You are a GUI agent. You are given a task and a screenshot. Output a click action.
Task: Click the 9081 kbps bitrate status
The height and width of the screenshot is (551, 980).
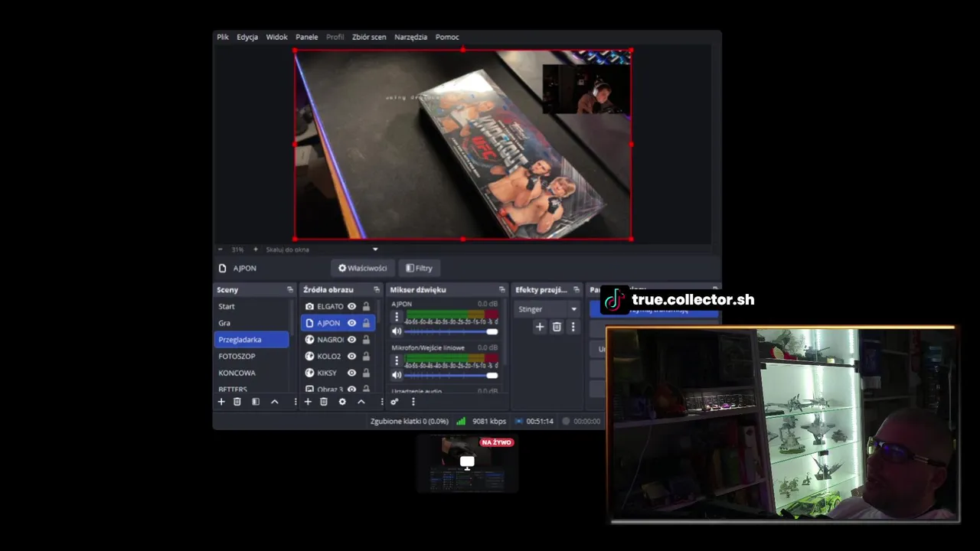pyautogui.click(x=489, y=421)
